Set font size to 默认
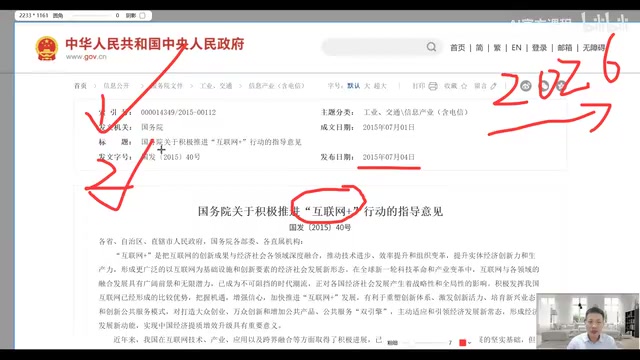Screen dimensions: 640x360 click(x=353, y=86)
